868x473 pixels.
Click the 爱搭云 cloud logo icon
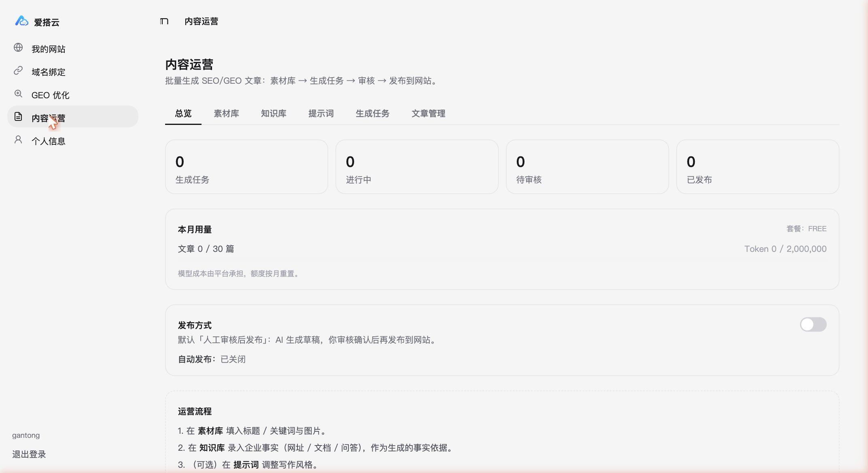pyautogui.click(x=21, y=21)
